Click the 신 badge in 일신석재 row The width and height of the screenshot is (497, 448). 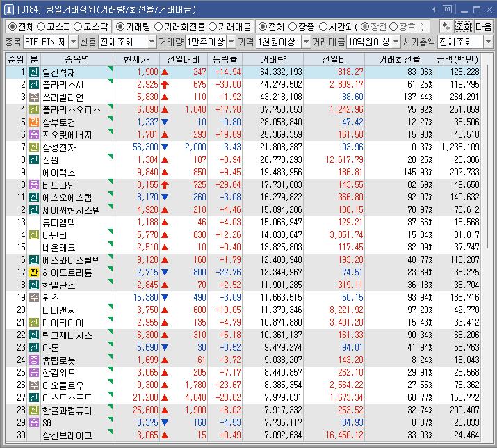tap(34, 72)
